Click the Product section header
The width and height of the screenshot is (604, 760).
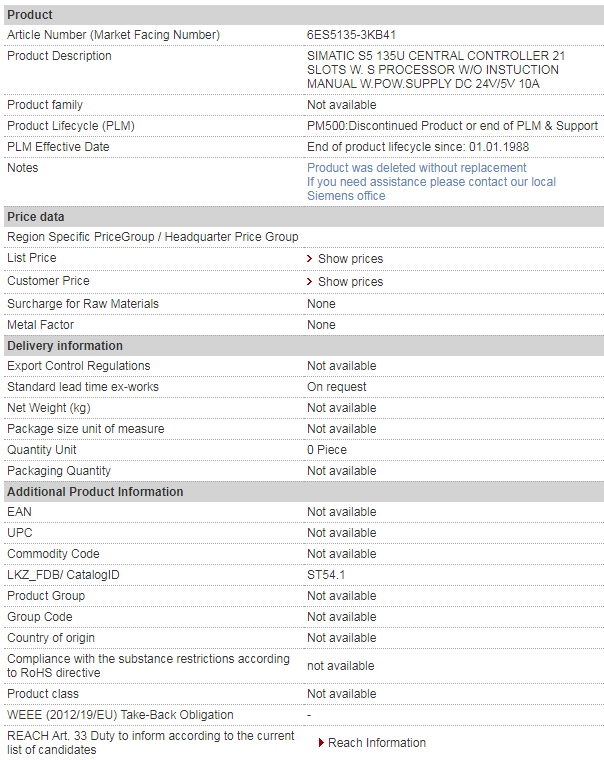point(304,15)
